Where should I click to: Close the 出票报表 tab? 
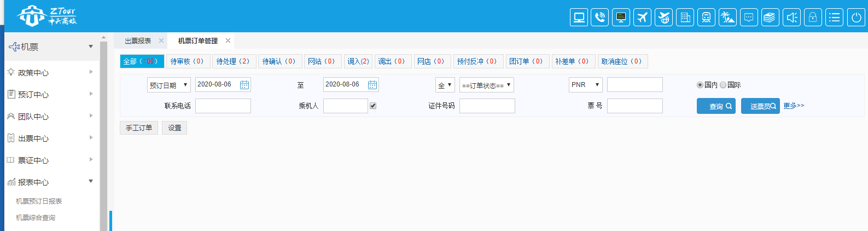point(161,41)
